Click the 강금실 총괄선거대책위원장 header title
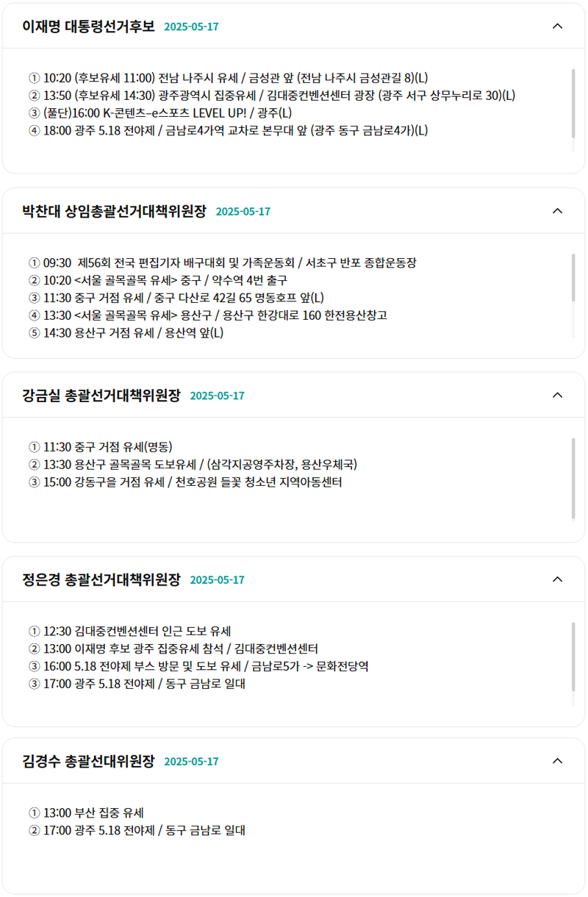Image resolution: width=588 pixels, height=897 pixels. pos(101,395)
